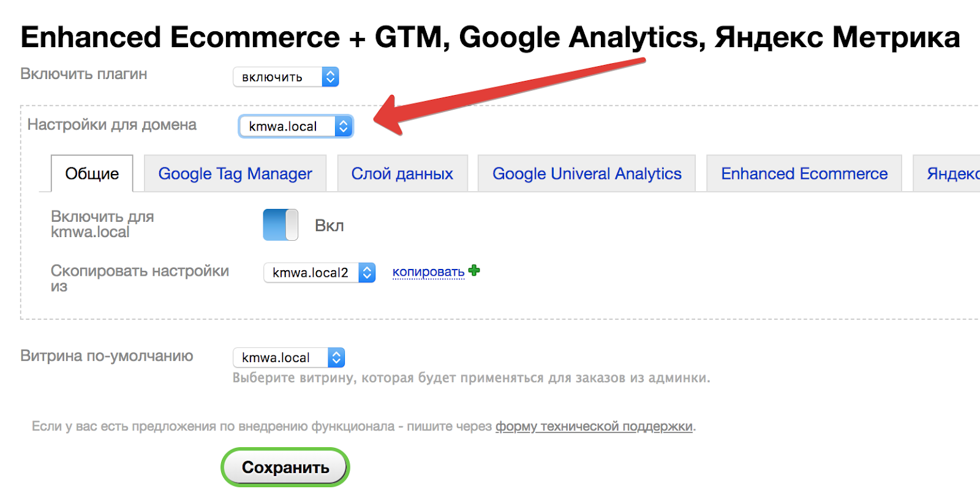Go to the Enhanced Ecommerce tab
The width and height of the screenshot is (980, 492).
(804, 174)
